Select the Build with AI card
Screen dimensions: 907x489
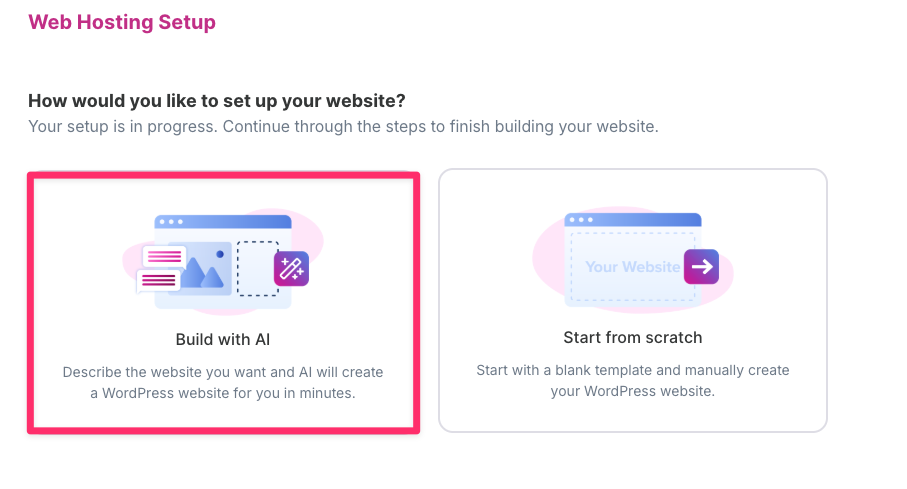tap(223, 303)
